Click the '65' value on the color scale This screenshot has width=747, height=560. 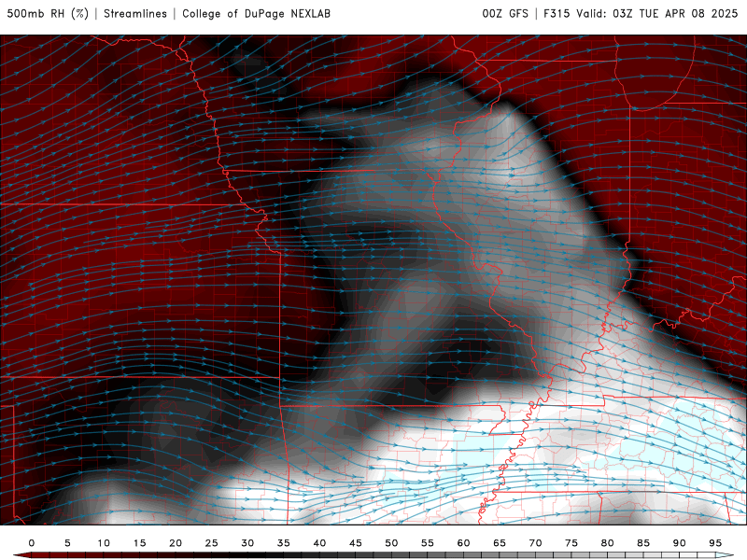pos(500,543)
